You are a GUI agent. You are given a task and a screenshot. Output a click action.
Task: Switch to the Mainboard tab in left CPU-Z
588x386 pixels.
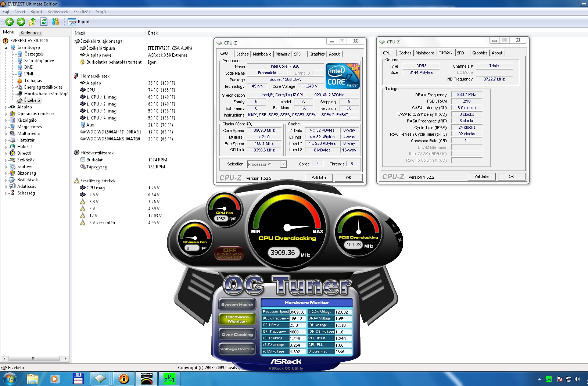(x=262, y=54)
